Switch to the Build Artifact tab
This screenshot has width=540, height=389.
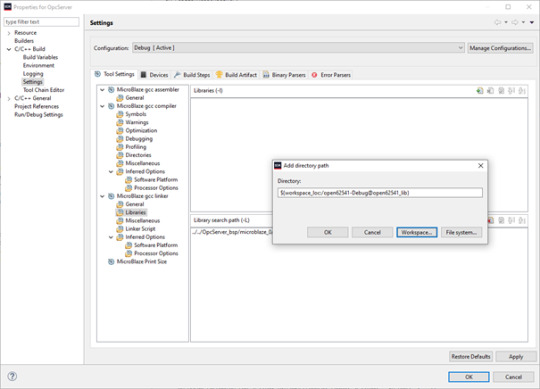click(237, 75)
